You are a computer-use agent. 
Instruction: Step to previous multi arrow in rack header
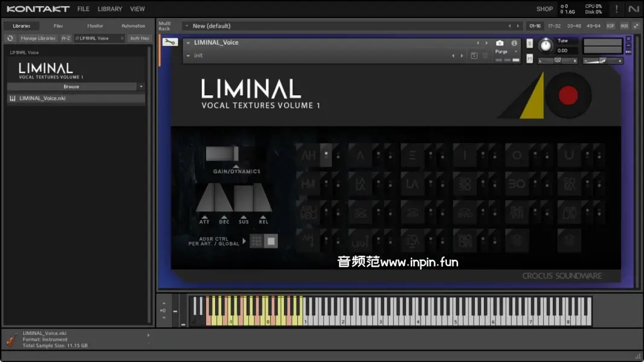[x=509, y=26]
